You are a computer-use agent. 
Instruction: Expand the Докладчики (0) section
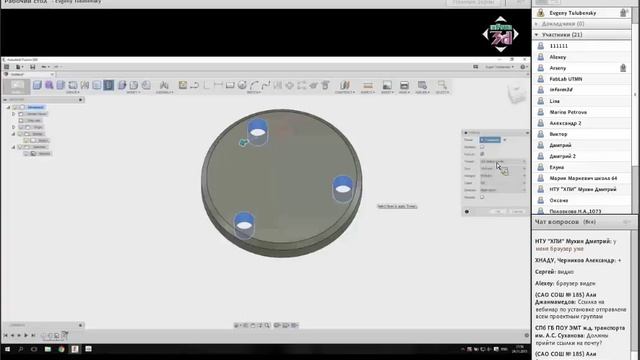point(536,24)
